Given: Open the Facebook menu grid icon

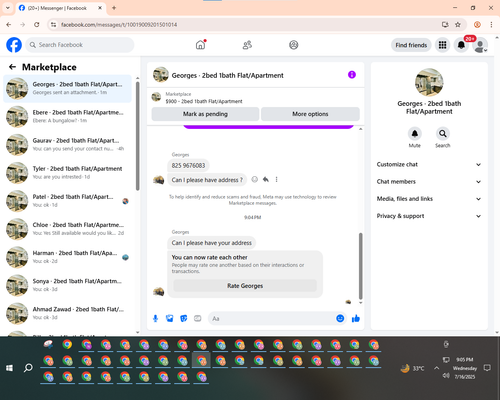Looking at the screenshot, I should (x=442, y=45).
